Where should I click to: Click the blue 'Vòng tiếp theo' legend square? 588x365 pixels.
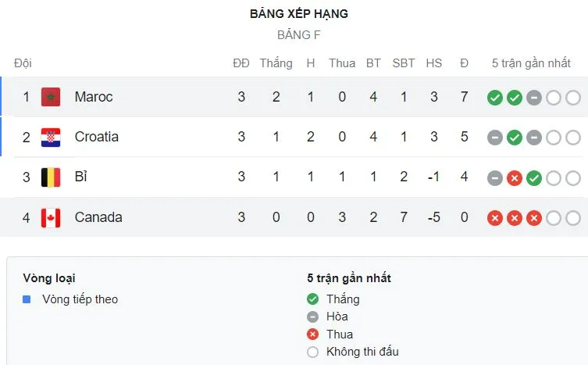point(27,299)
